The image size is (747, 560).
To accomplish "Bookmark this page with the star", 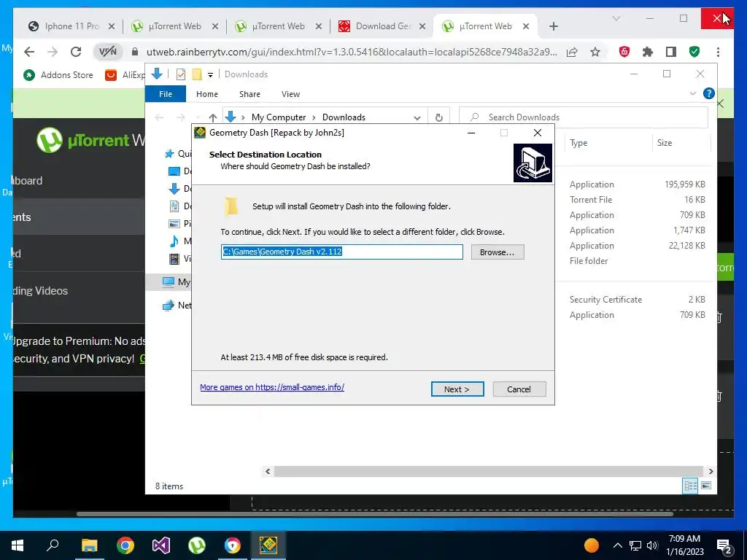I will (x=595, y=52).
